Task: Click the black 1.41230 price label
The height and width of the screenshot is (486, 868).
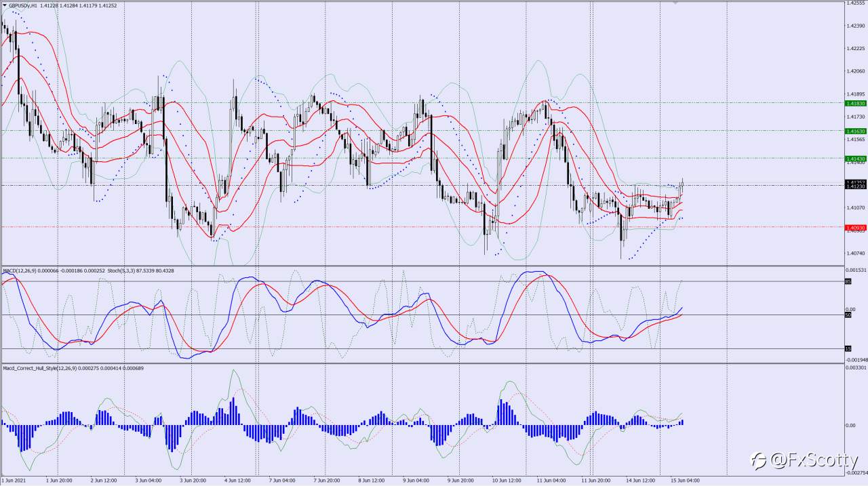Action: point(854,186)
